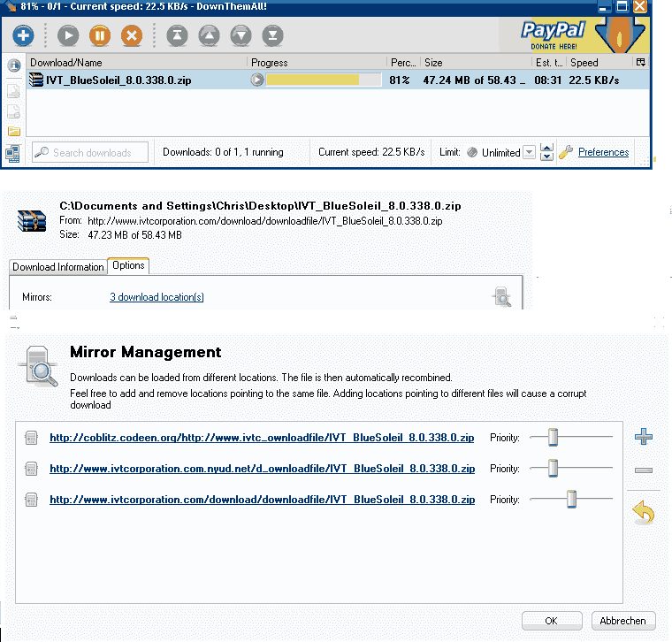Switch to the Download Information tab
This screenshot has height=642, width=672.
(58, 267)
